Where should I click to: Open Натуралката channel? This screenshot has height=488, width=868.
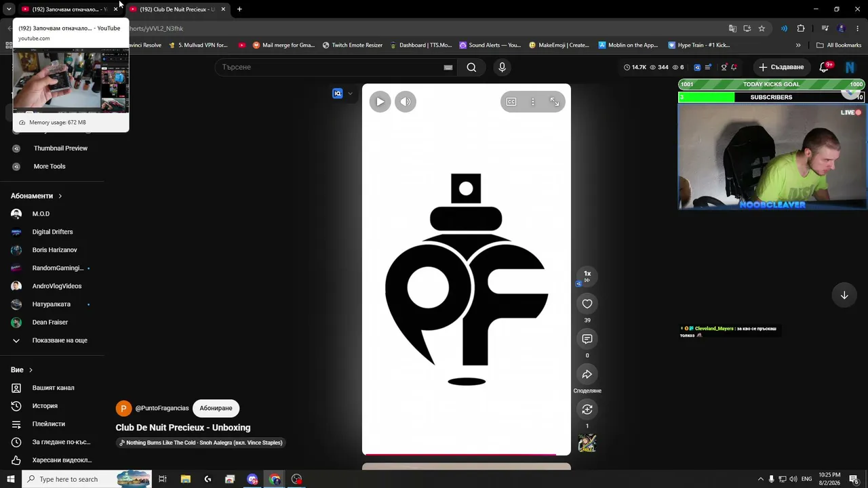coord(52,304)
